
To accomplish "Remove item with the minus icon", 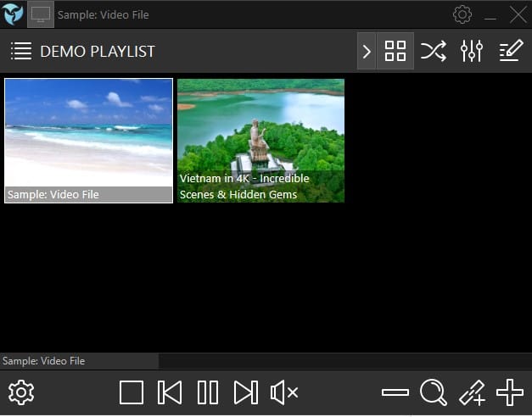I will (x=395, y=392).
